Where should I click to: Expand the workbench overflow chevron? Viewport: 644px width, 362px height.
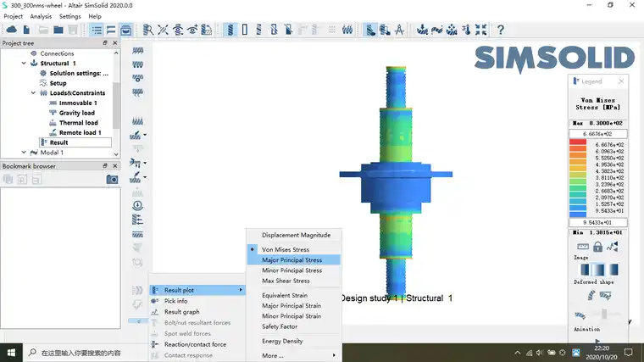(x=139, y=321)
